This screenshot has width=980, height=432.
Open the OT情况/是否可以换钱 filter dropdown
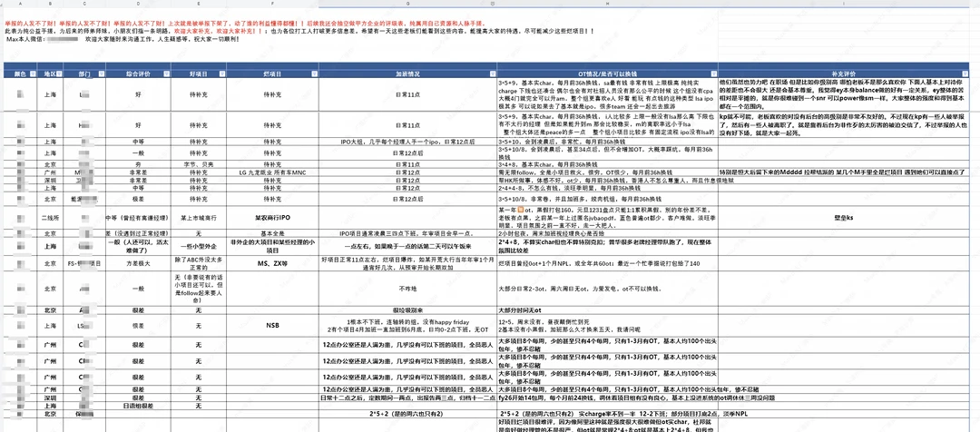(713, 74)
